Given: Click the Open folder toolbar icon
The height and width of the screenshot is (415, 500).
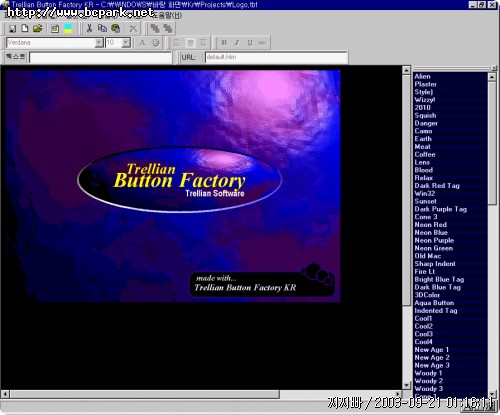Looking at the screenshot, I should click(x=38, y=29).
